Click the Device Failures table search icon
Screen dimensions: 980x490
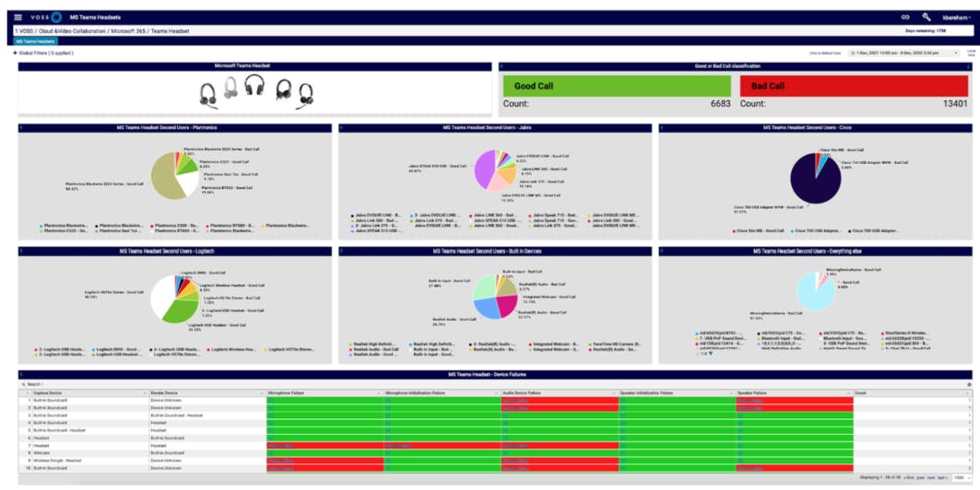coord(23,384)
